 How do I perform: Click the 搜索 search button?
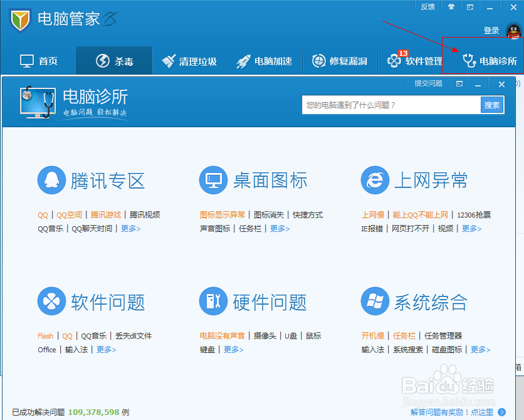(x=492, y=105)
